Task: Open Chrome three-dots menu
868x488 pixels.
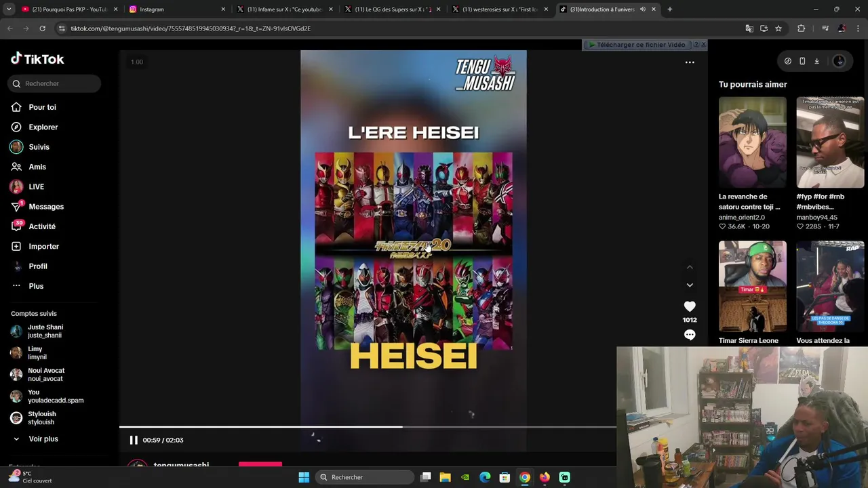Action: point(858,28)
